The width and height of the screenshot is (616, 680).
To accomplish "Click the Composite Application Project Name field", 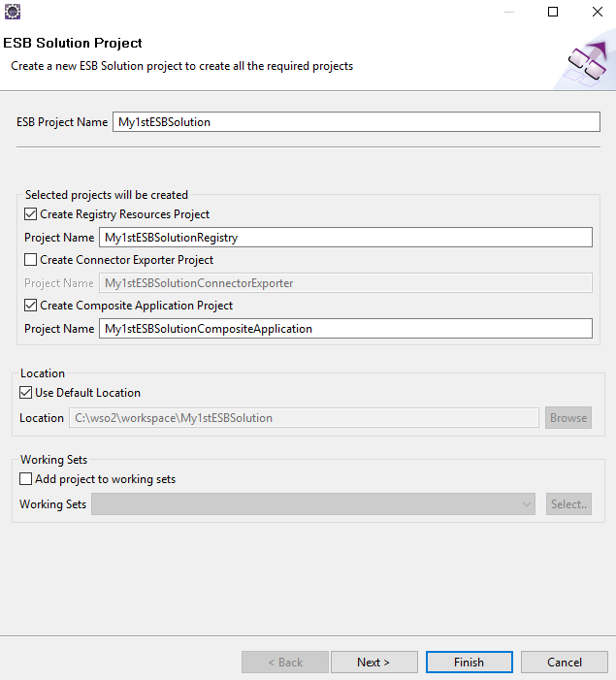I will coord(345,329).
